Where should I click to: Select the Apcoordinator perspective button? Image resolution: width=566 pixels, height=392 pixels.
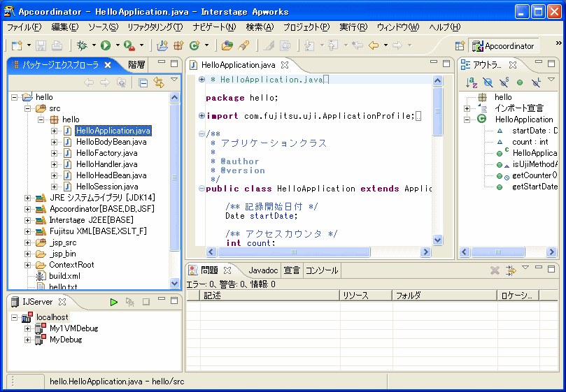[x=504, y=46]
